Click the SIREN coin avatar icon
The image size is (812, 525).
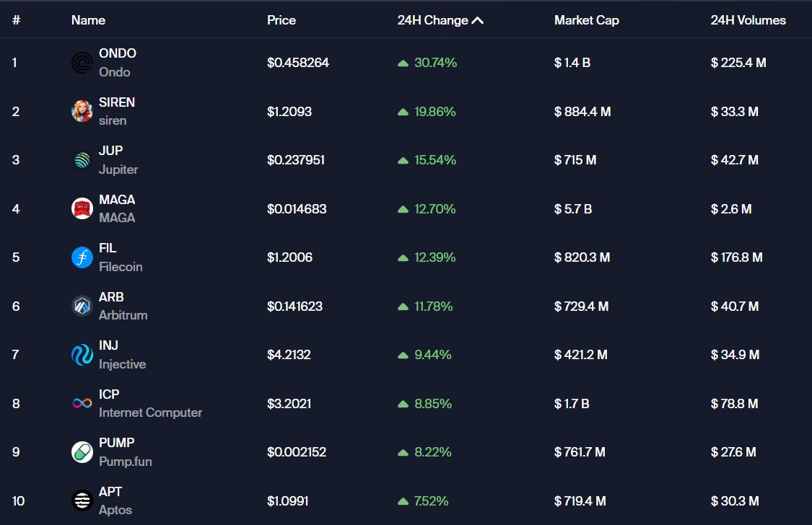(82, 111)
